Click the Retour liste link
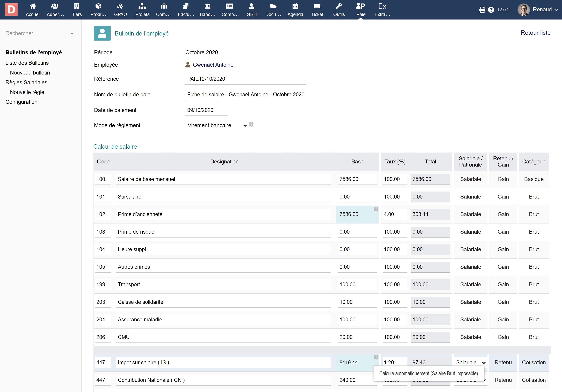The image size is (562, 392). (x=535, y=33)
